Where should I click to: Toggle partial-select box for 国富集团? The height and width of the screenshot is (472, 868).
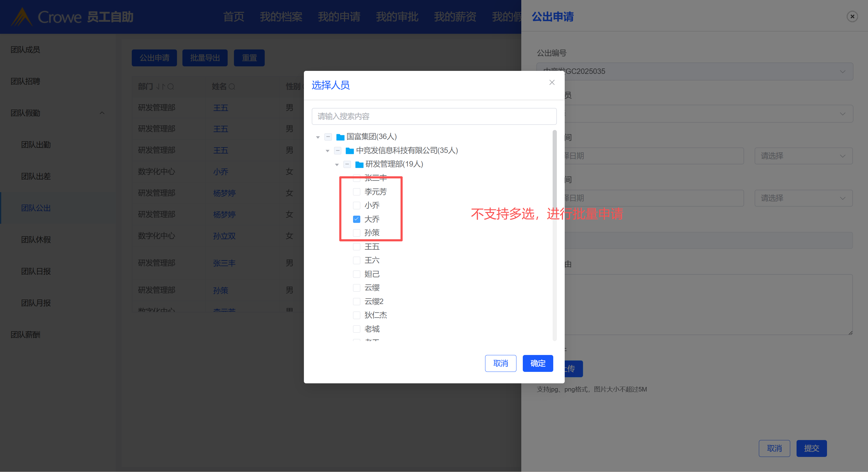pyautogui.click(x=328, y=137)
